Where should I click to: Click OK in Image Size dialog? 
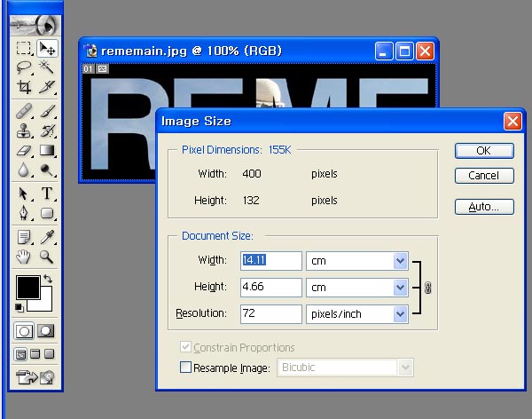(484, 151)
